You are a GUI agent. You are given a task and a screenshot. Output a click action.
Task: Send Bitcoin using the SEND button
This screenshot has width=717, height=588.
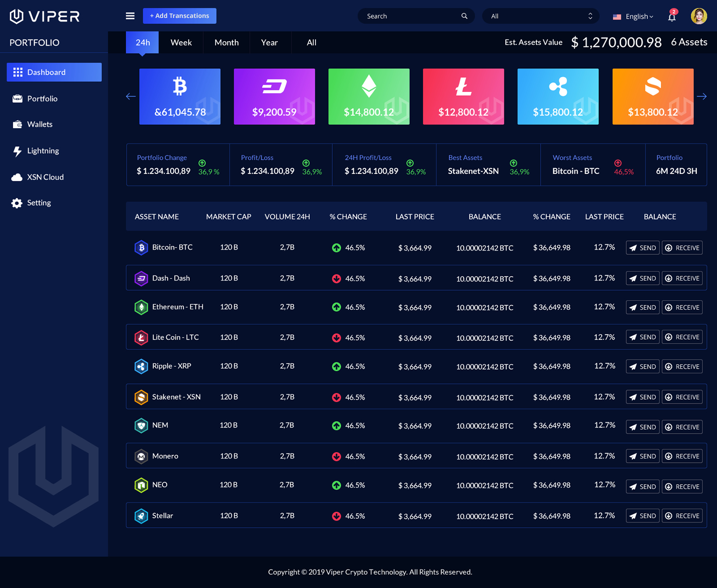pyautogui.click(x=643, y=248)
